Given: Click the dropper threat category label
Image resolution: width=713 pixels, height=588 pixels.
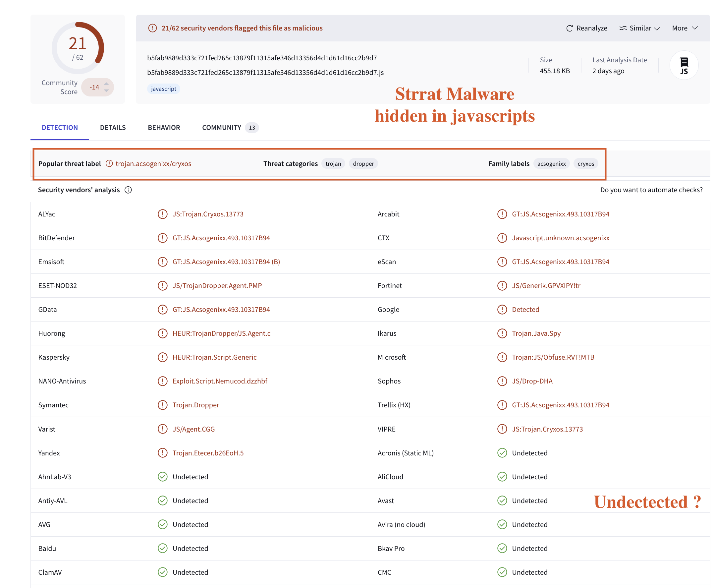Looking at the screenshot, I should coord(363,163).
